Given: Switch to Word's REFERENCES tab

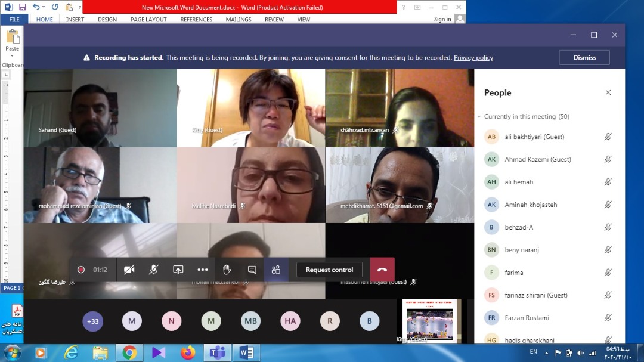Looking at the screenshot, I should tap(196, 19).
